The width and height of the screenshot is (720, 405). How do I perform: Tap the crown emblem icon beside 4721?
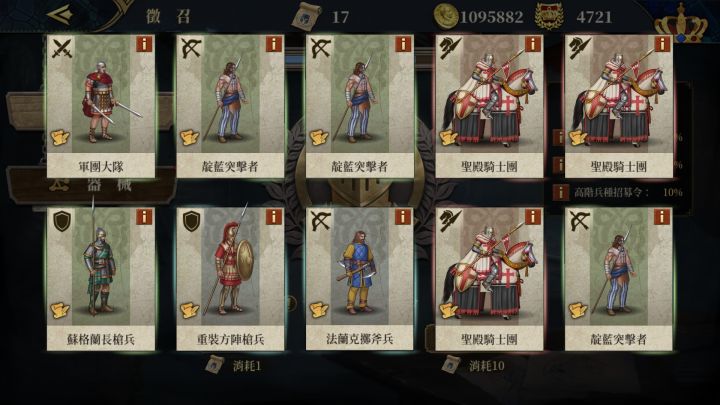549,16
